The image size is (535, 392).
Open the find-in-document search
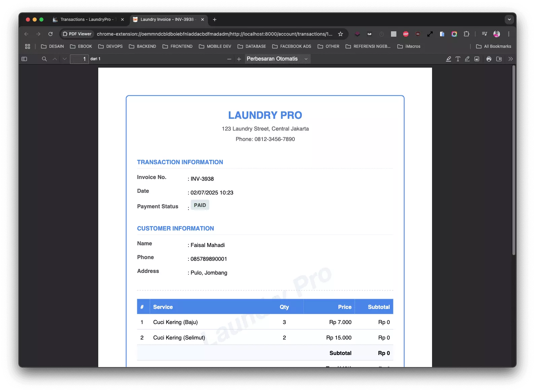point(44,59)
